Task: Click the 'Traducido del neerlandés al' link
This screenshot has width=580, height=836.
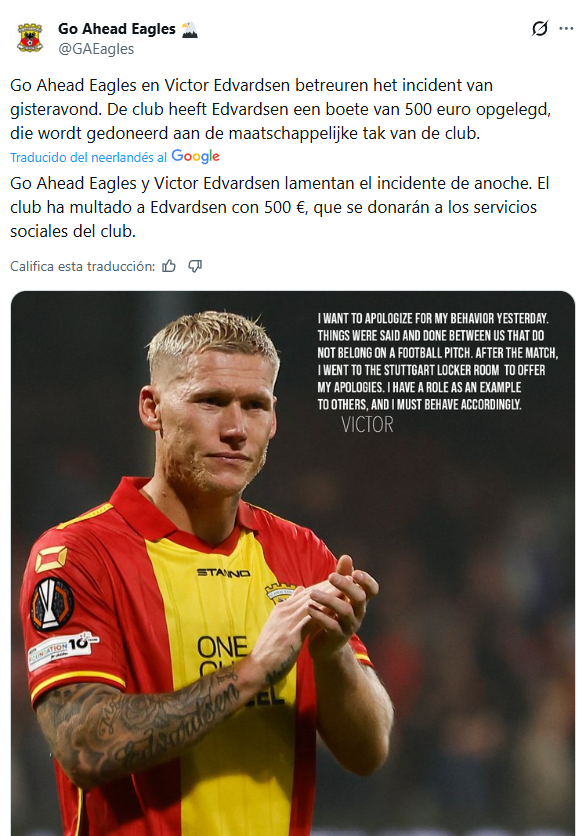Action: pos(88,157)
